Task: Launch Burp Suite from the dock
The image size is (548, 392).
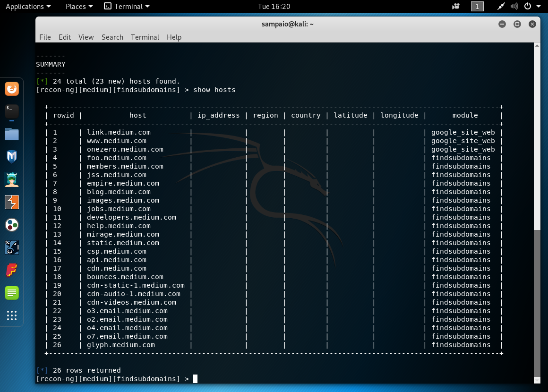Action: pyautogui.click(x=12, y=202)
